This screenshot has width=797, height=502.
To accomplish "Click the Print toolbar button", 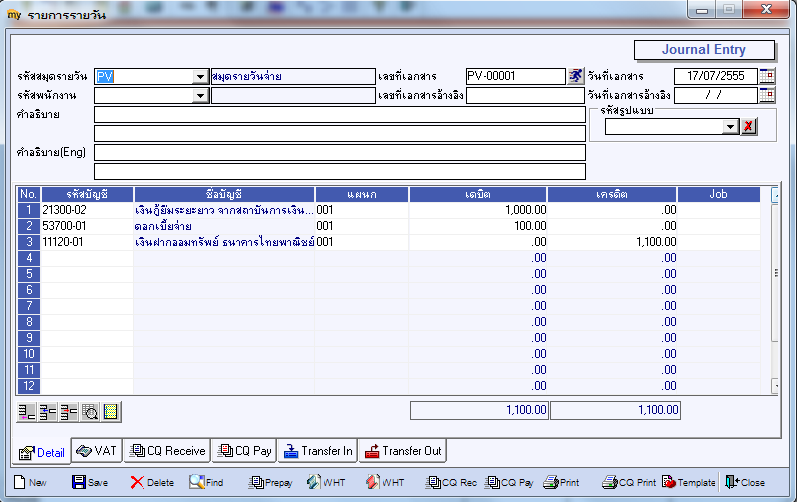I will click(561, 482).
